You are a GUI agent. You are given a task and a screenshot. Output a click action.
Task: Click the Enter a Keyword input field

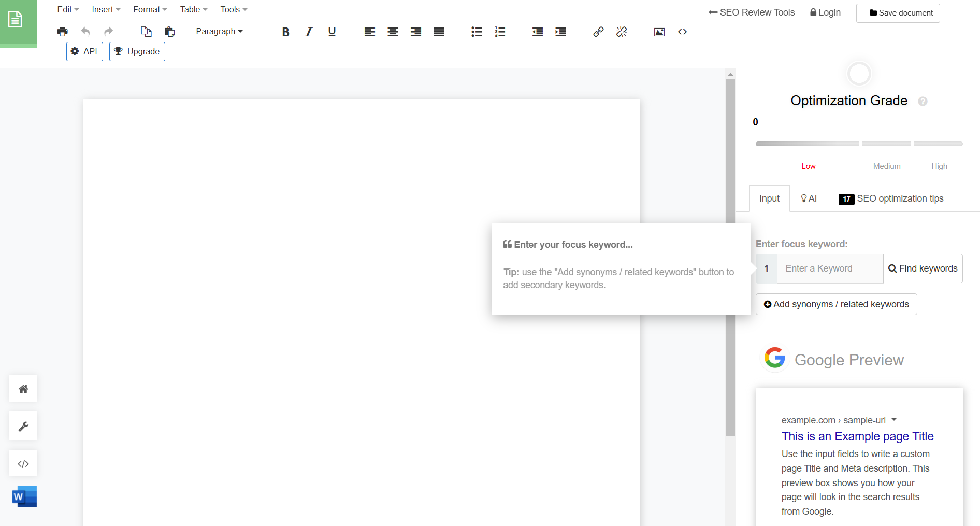coord(829,268)
